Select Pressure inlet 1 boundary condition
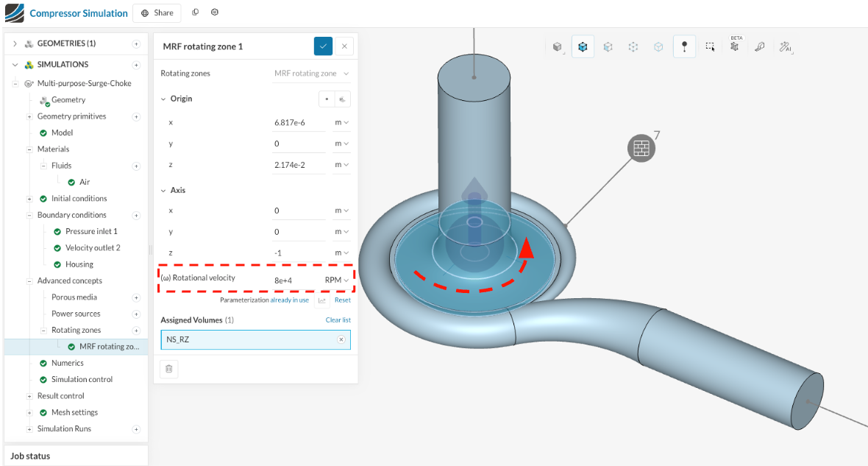868x466 pixels. click(91, 232)
